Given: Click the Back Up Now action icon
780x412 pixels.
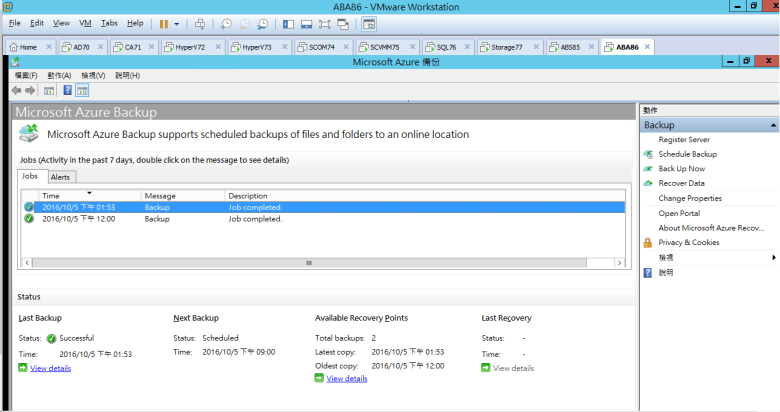Looking at the screenshot, I should click(649, 169).
